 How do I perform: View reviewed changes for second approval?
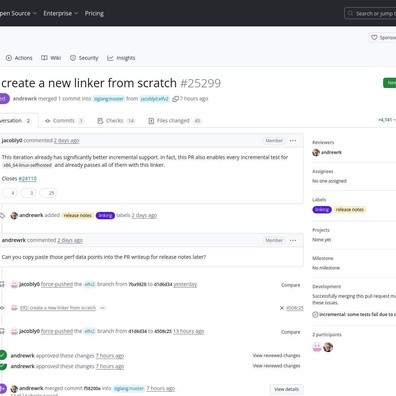(276, 366)
